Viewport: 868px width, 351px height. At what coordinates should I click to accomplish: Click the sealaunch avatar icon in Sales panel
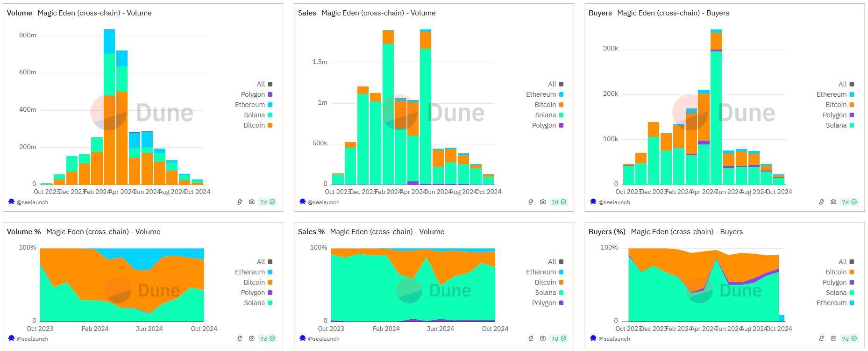pyautogui.click(x=303, y=202)
